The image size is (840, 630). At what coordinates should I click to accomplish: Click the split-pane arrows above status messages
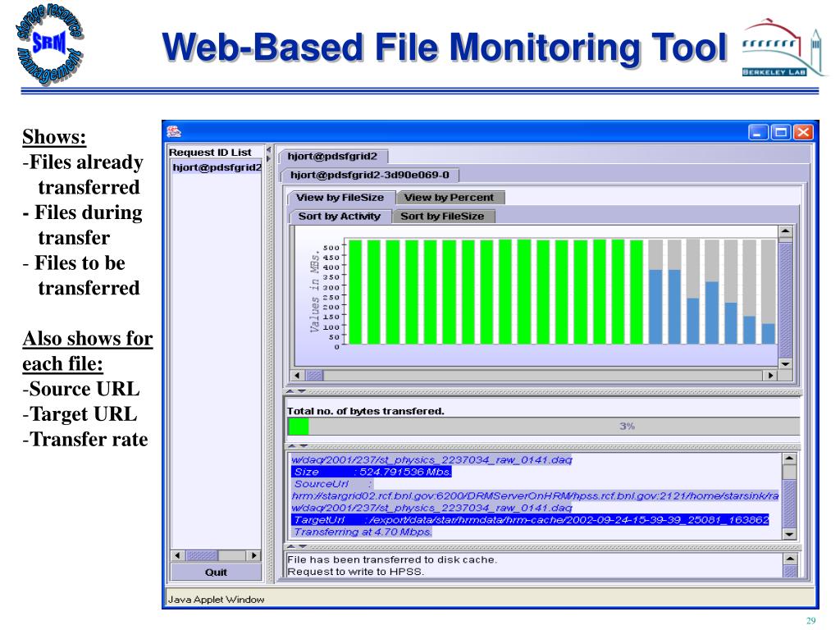(296, 547)
